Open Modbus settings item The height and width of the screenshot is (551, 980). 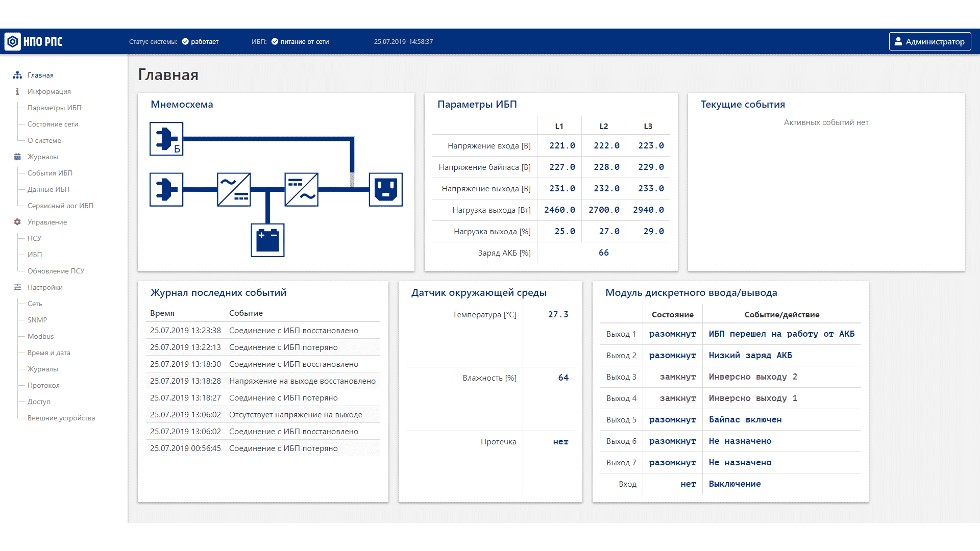point(40,336)
